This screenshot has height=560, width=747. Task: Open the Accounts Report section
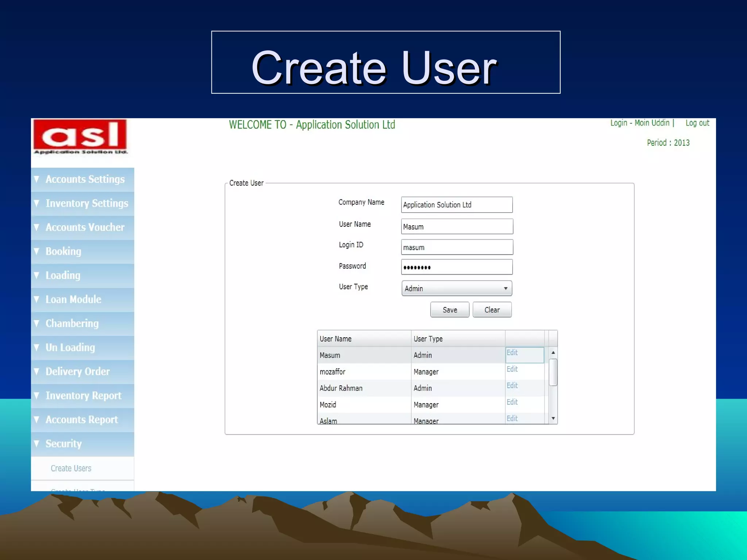click(x=82, y=420)
